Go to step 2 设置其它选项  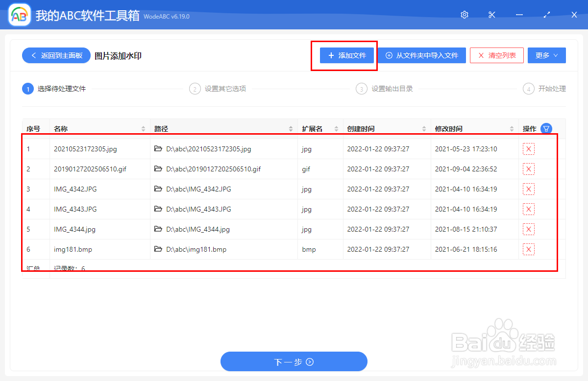pos(218,89)
